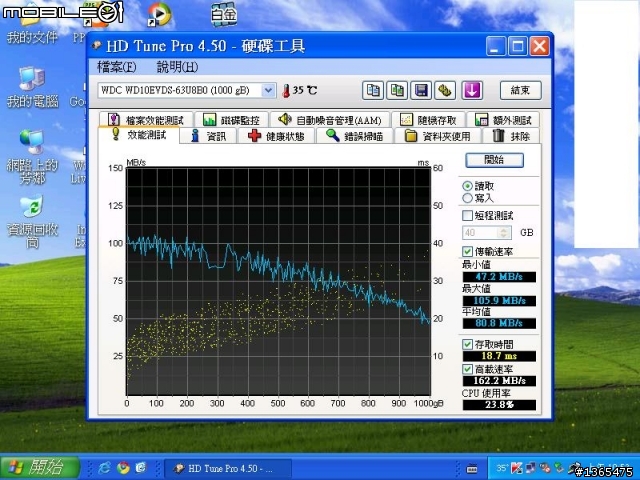Switch to 資料夾使用 folder usage tab
Screen dimensions: 640x480
tap(438, 136)
